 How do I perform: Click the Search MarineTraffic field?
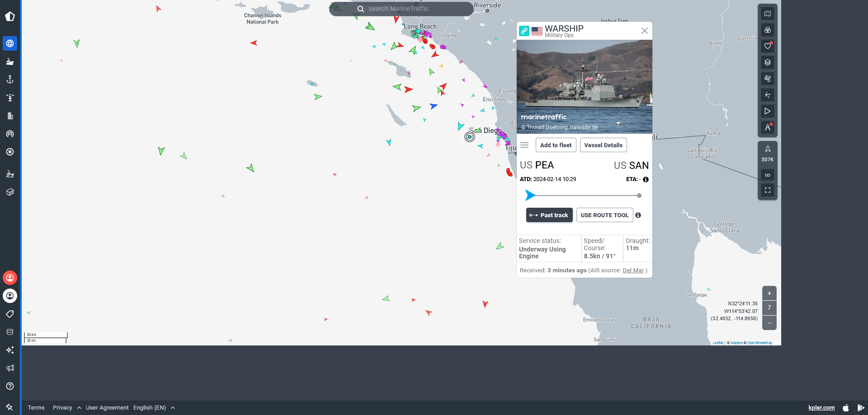[x=401, y=9]
